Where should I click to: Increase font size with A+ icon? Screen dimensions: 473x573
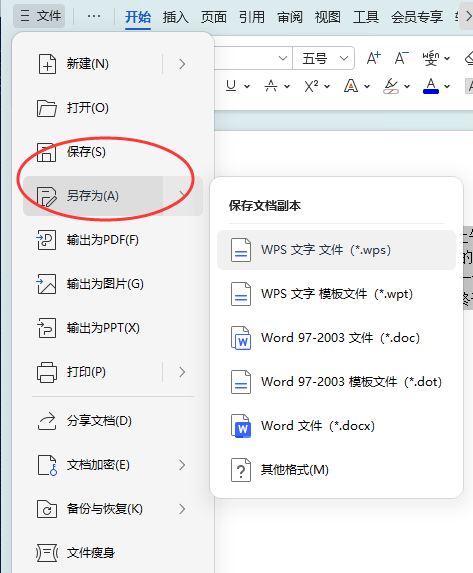[x=374, y=58]
